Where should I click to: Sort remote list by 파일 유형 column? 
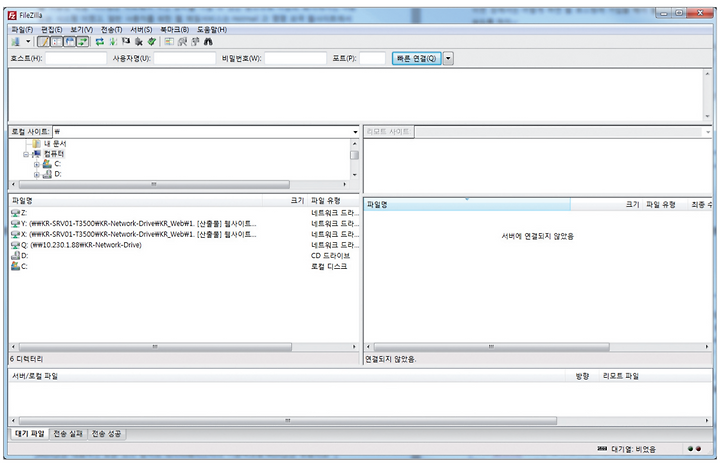point(664,204)
